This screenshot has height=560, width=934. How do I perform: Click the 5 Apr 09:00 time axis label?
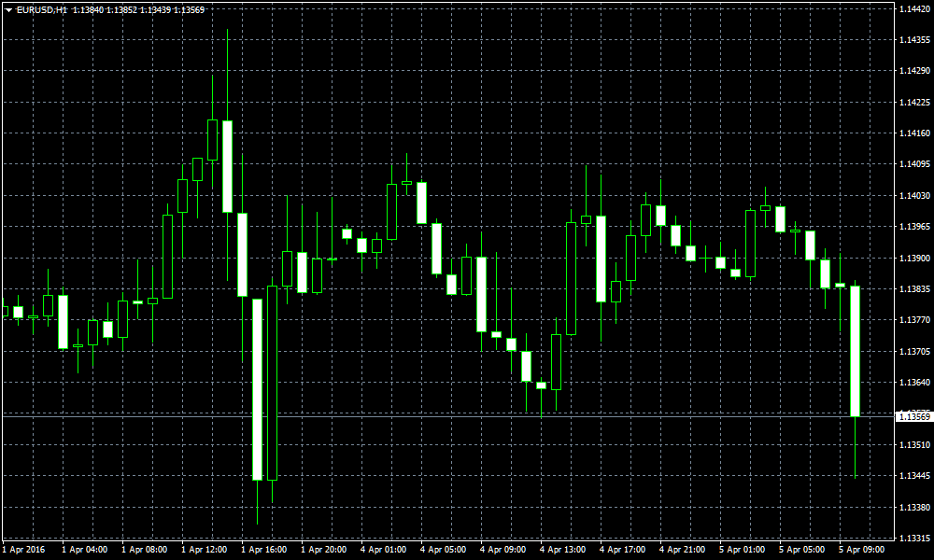point(861,550)
